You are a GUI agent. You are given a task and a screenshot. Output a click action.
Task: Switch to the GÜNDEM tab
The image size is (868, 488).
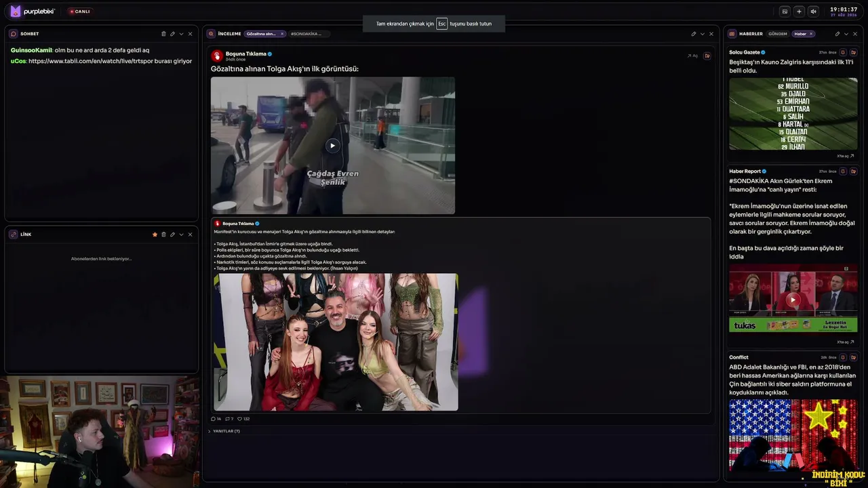click(778, 34)
